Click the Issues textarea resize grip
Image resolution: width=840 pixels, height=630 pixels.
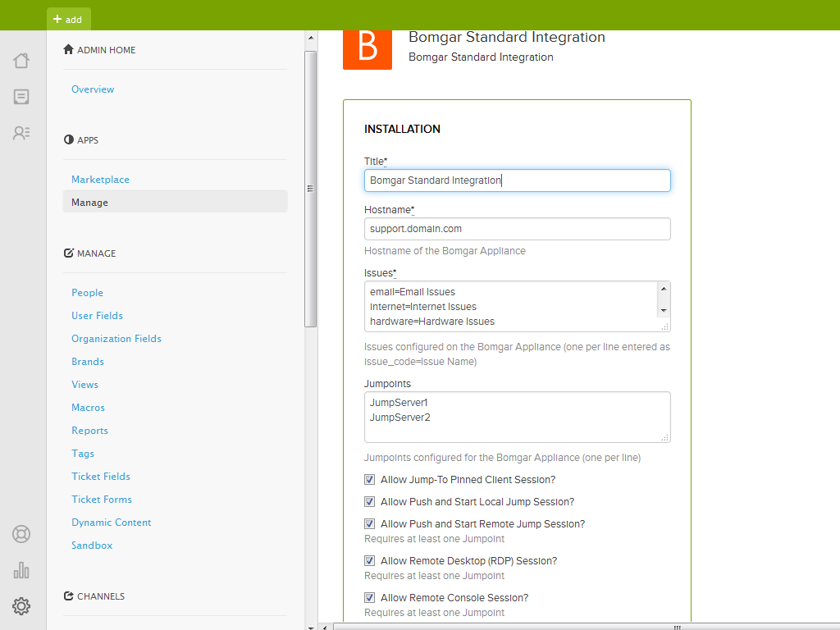[x=664, y=326]
